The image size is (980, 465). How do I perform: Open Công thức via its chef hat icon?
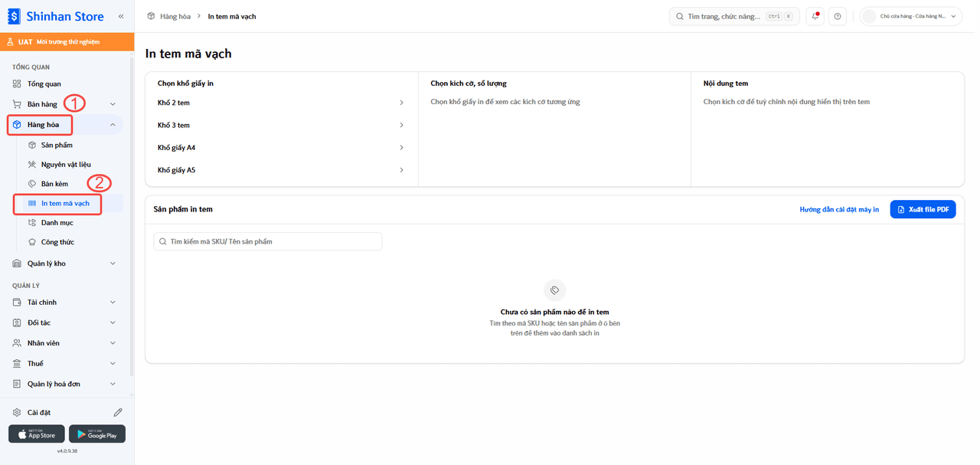(x=32, y=242)
